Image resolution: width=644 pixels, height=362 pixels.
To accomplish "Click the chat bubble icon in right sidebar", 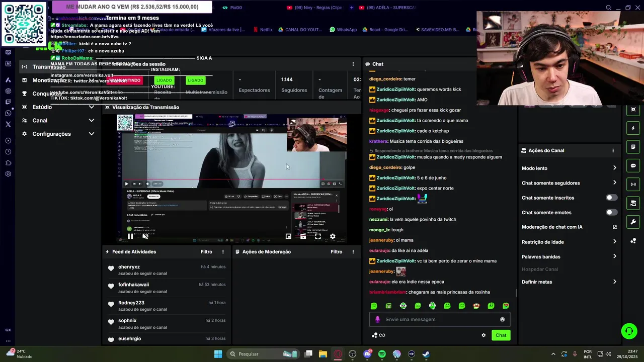I will tap(633, 165).
